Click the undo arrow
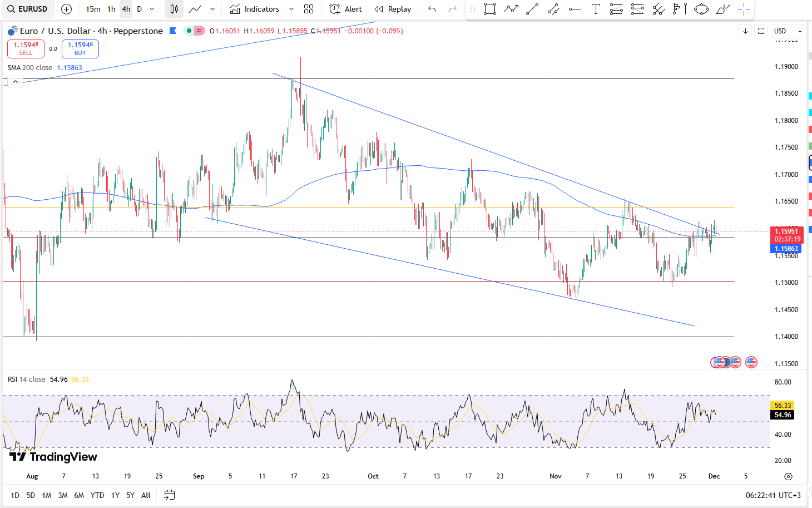The image size is (812, 508). 432,9
